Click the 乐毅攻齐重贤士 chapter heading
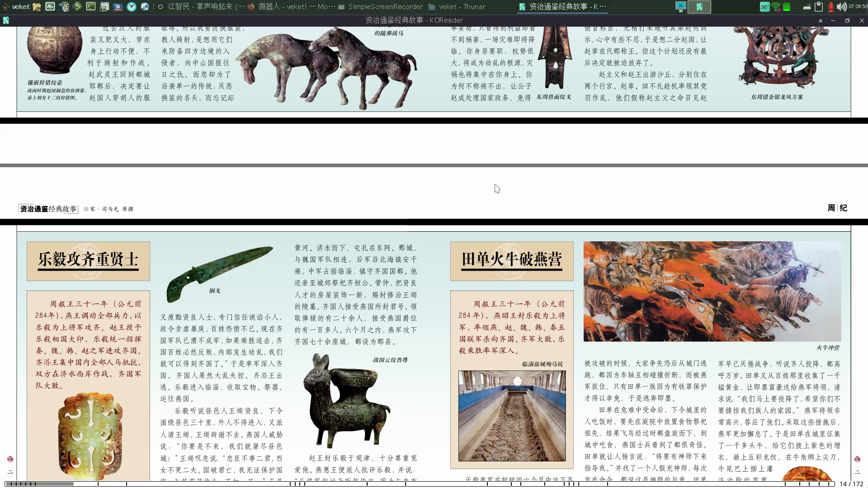Image resolution: width=868 pixels, height=488 pixels. tap(88, 260)
